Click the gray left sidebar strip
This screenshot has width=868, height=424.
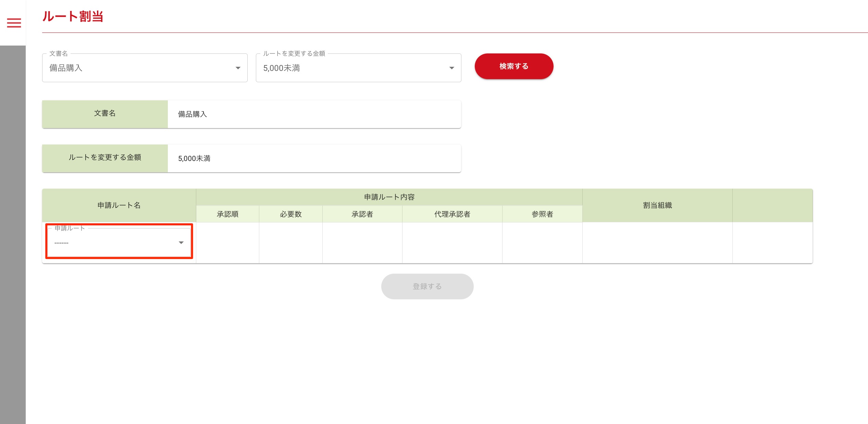pyautogui.click(x=13, y=233)
